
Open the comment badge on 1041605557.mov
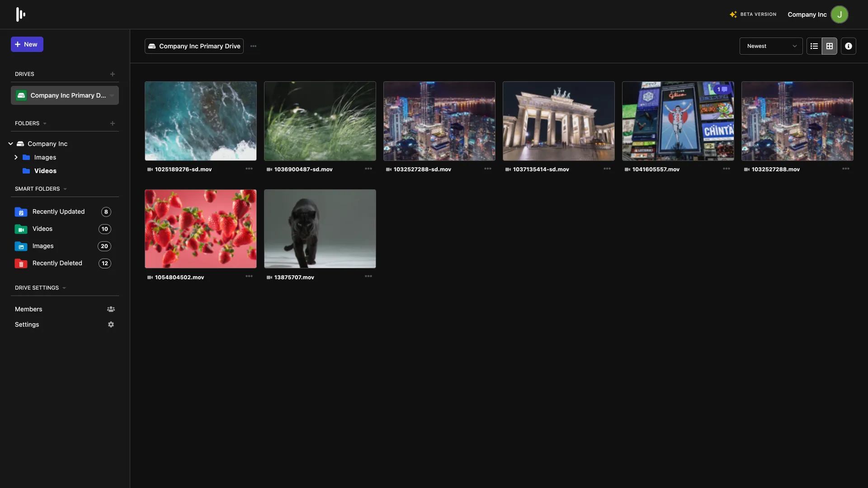coord(722,89)
